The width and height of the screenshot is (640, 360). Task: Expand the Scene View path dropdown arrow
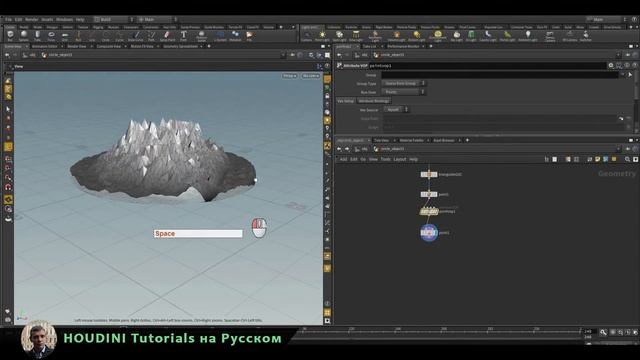(282, 55)
